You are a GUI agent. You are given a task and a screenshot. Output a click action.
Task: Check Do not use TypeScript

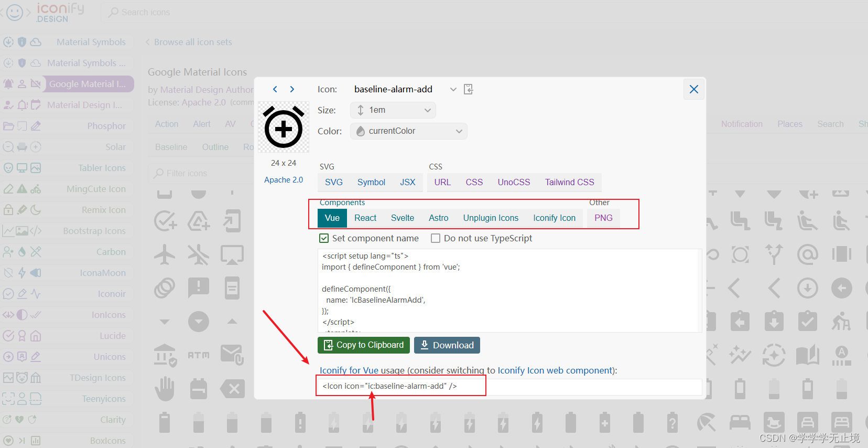coord(436,238)
